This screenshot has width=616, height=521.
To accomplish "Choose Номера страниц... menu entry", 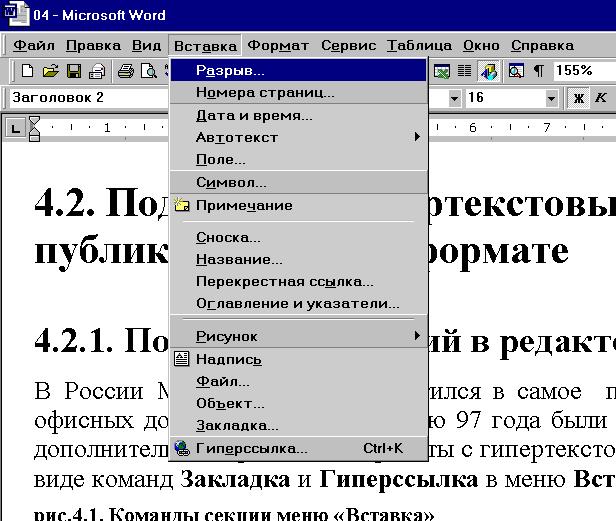I will (x=299, y=92).
